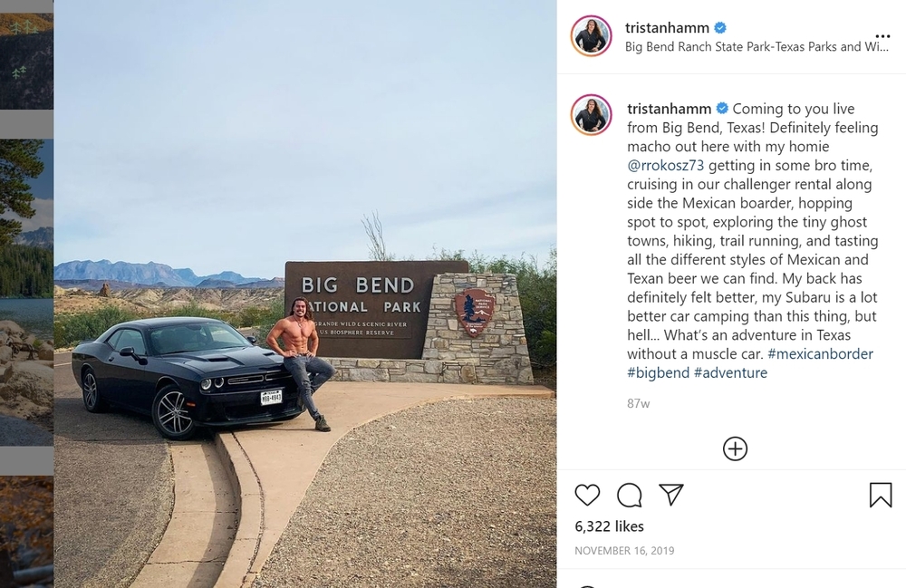Click the November 16, 2019 date link

coord(624,551)
